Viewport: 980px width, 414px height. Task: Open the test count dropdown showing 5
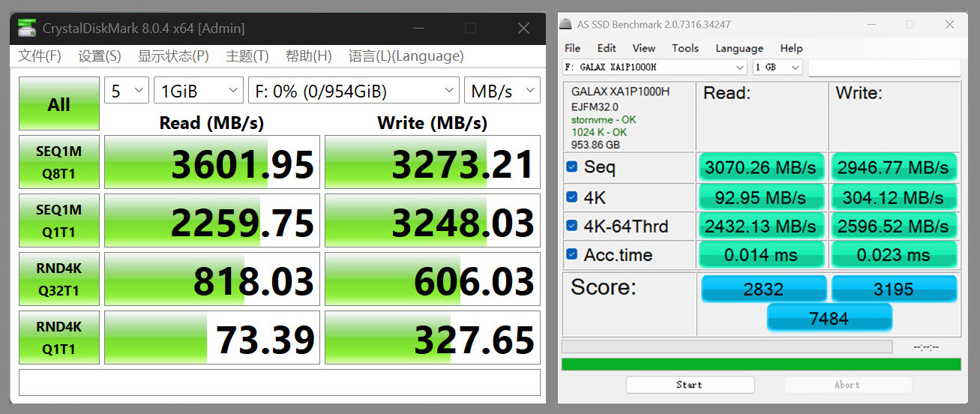[x=127, y=91]
